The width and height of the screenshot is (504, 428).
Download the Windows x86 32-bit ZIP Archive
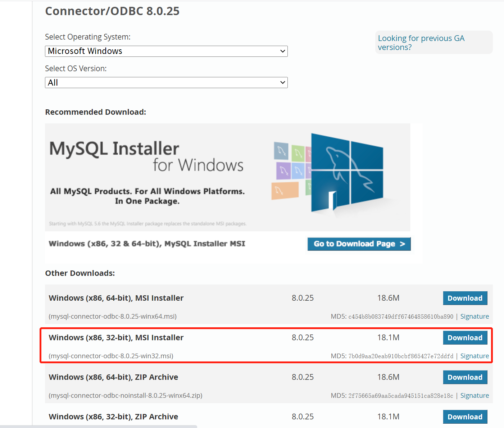point(465,416)
